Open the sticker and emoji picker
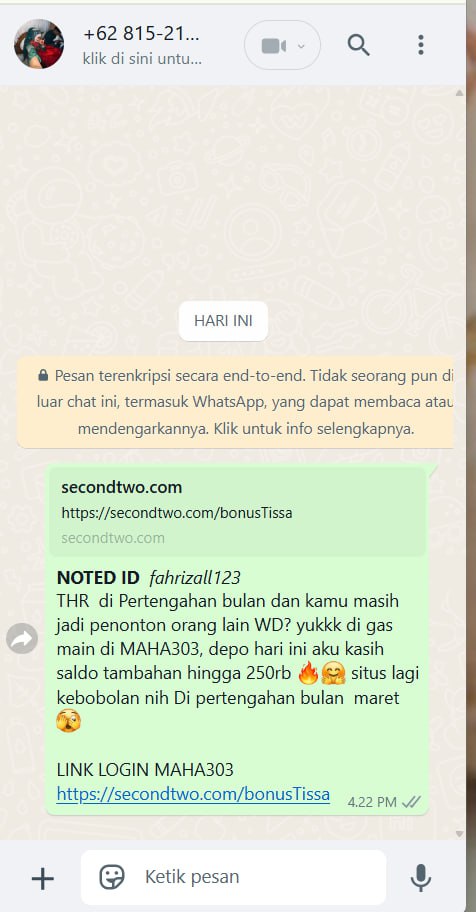 (112, 877)
